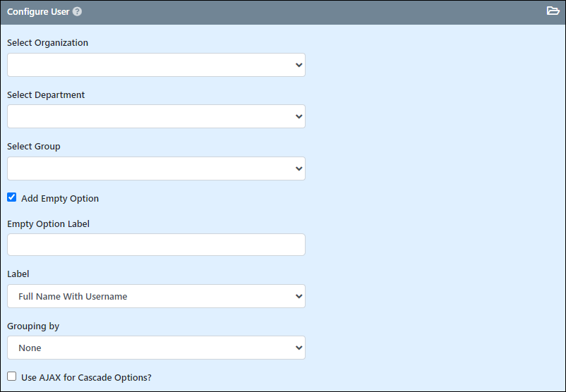Focus the Empty Option Label text field
The height and width of the screenshot is (392, 566).
point(156,245)
